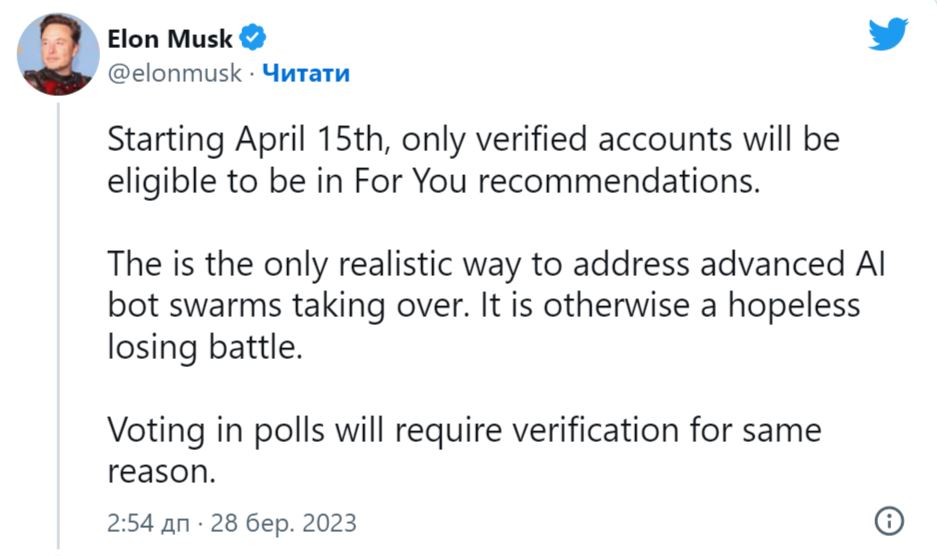937x556 pixels.
Task: Click the words 'For You recommendations'
Action: 557,181
